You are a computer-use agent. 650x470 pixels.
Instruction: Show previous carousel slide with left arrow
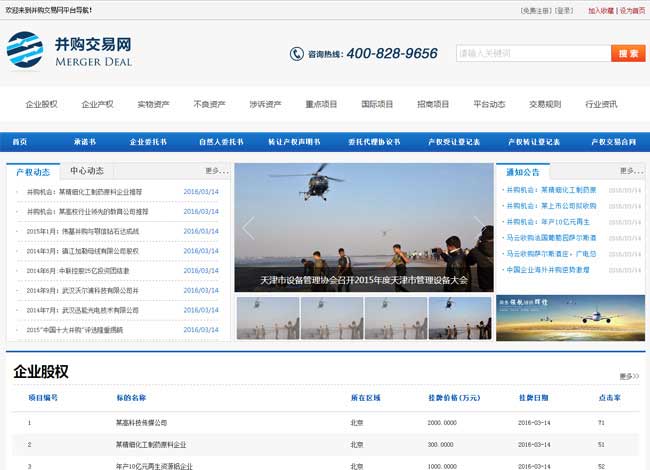click(x=248, y=228)
